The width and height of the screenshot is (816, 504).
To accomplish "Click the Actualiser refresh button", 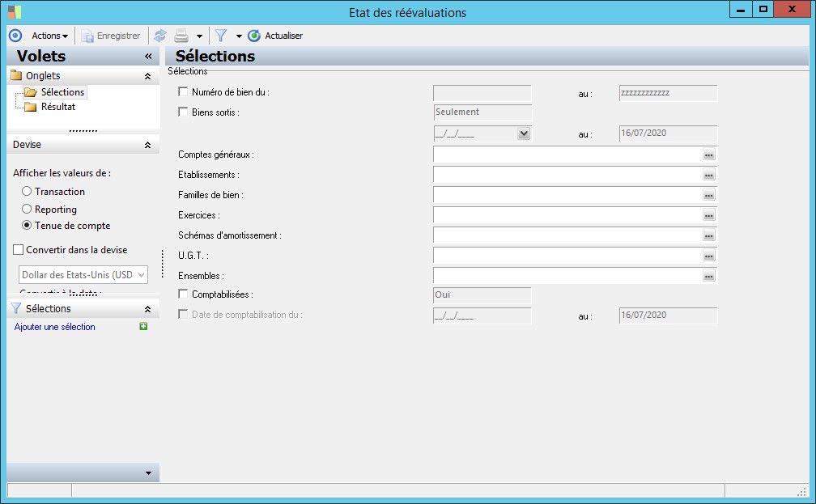I will point(275,36).
